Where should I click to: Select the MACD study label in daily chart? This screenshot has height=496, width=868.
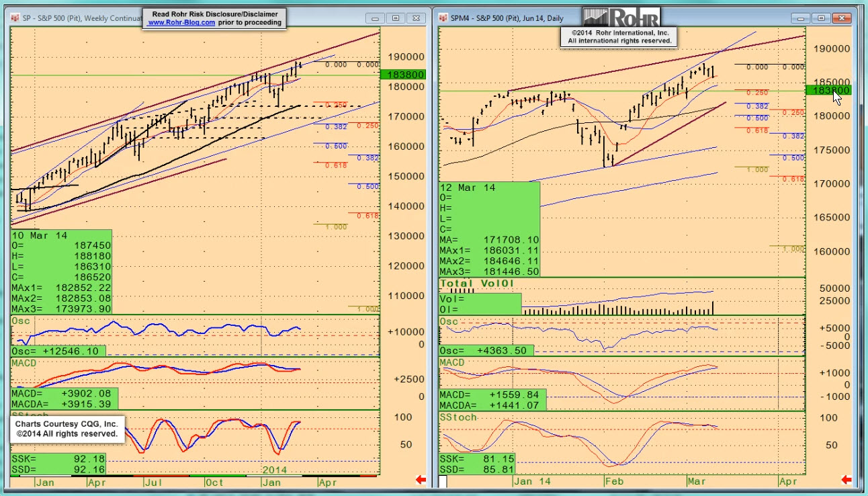click(x=453, y=362)
